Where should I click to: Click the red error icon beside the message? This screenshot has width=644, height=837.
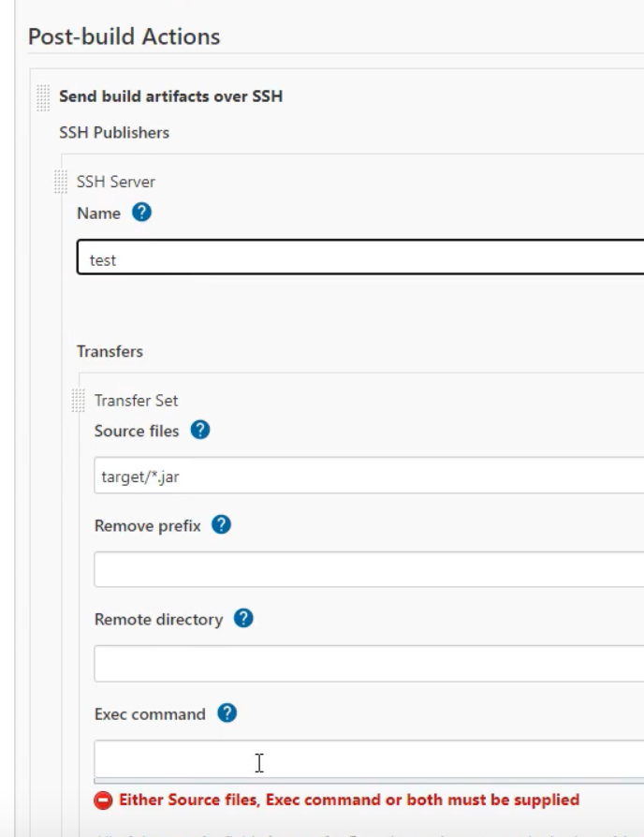point(103,800)
